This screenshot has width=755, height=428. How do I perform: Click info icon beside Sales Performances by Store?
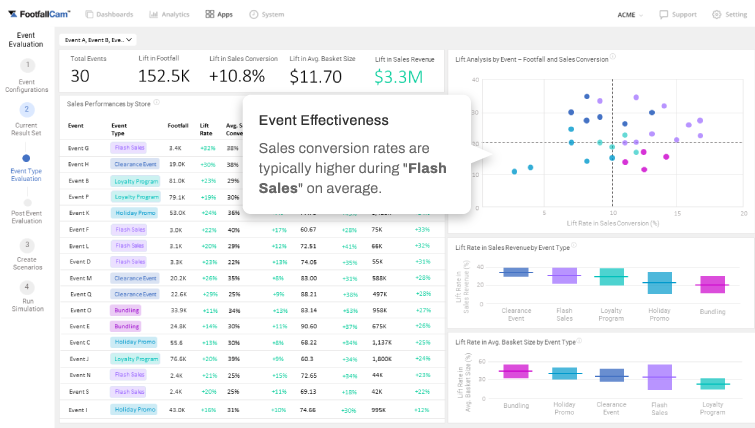pyautogui.click(x=157, y=102)
